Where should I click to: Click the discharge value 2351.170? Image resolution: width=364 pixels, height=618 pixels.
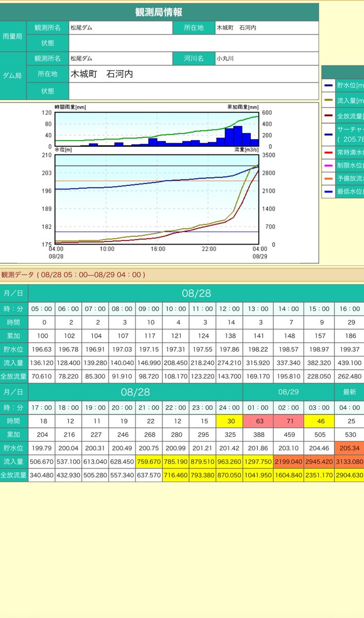pos(319,476)
